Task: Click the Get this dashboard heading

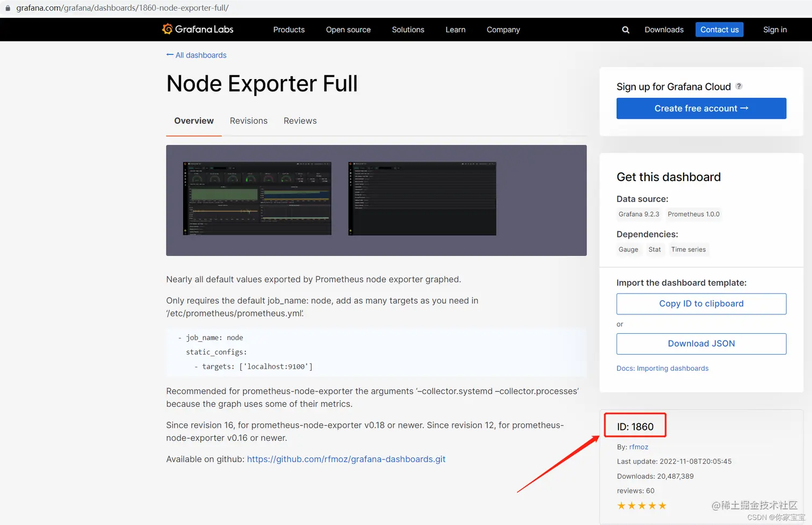Action: click(x=669, y=177)
